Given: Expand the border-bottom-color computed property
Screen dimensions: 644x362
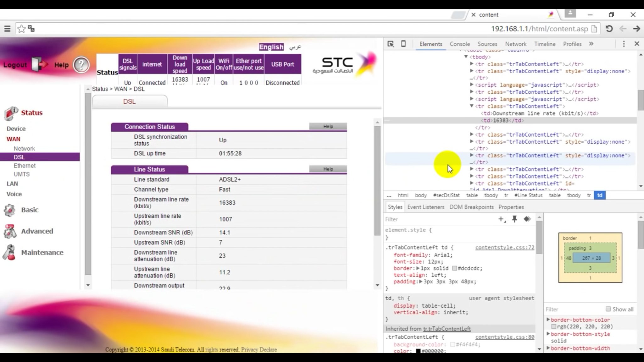Looking at the screenshot, I should tap(548, 320).
